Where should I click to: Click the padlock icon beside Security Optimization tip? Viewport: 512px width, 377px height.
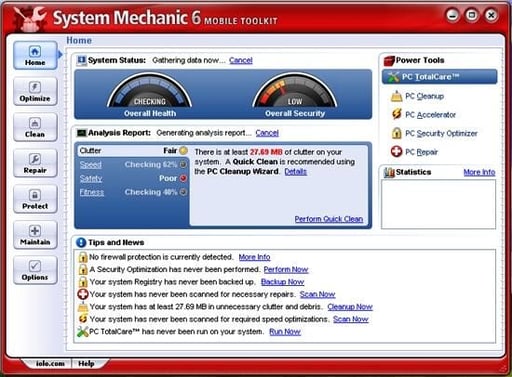pos(83,269)
